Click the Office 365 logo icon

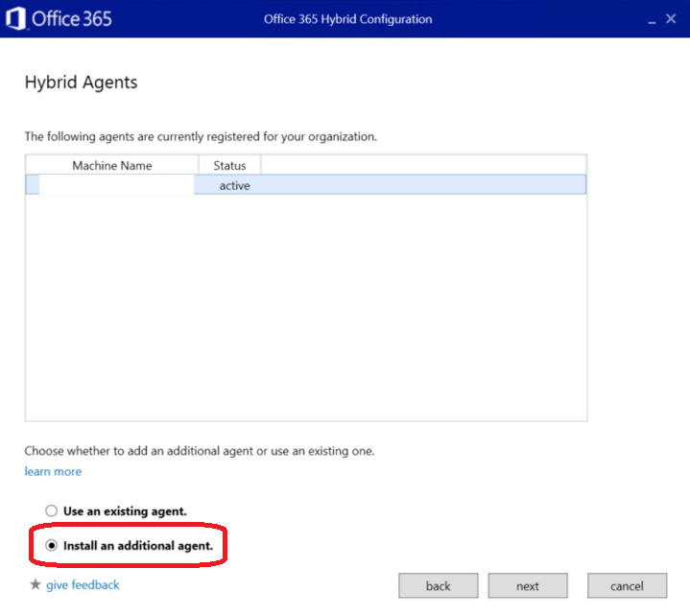coord(15,19)
